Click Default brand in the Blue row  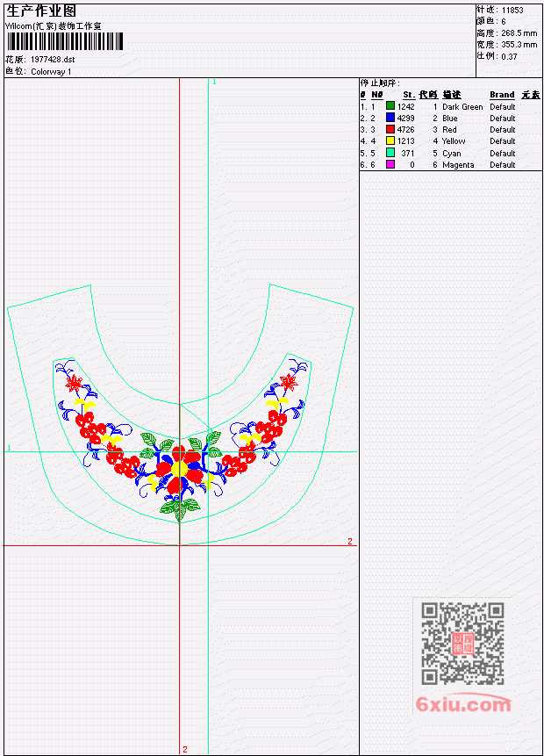pyautogui.click(x=503, y=119)
